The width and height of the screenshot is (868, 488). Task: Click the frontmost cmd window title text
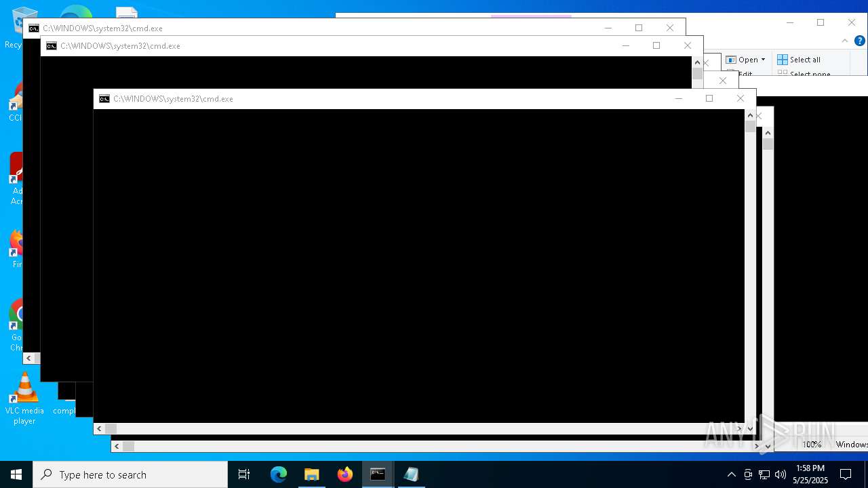point(173,99)
